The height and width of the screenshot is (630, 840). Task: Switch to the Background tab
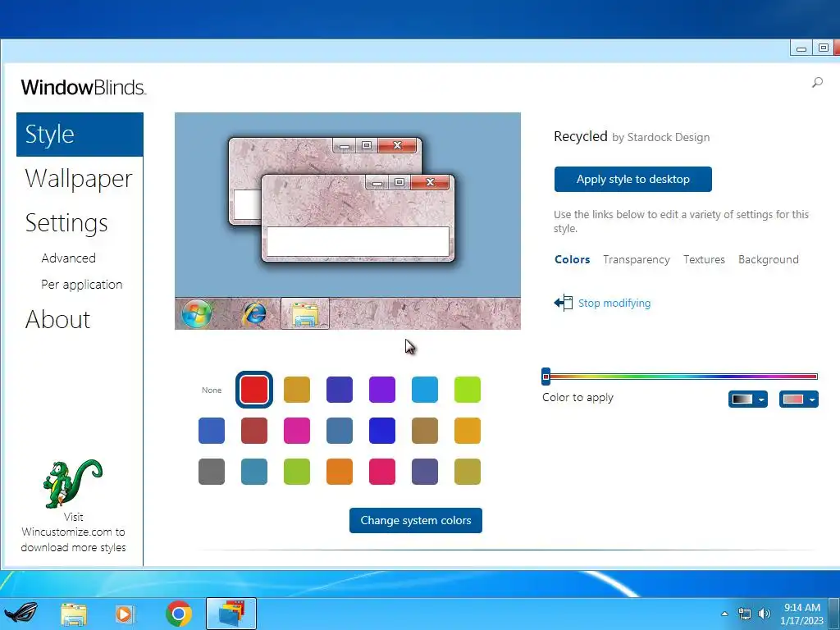point(768,260)
